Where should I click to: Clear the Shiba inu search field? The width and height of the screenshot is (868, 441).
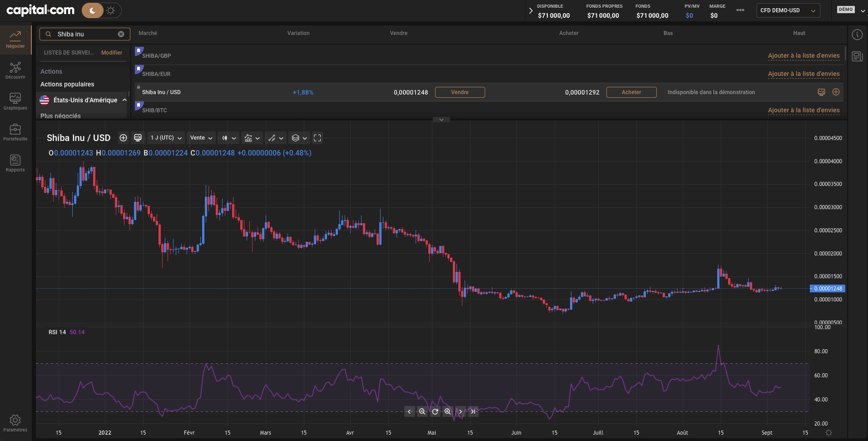click(121, 34)
